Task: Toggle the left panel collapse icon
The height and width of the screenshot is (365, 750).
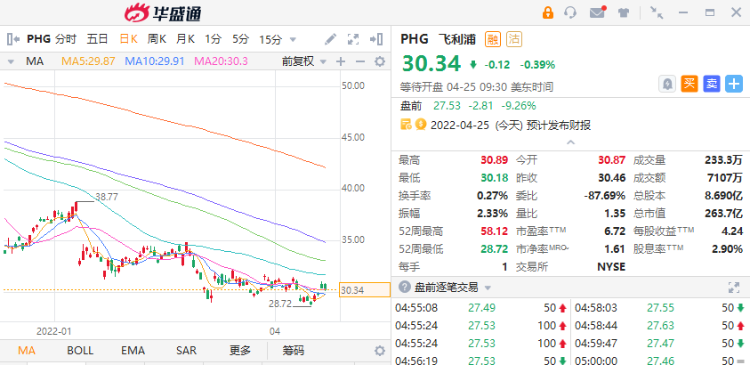Action: [13, 39]
